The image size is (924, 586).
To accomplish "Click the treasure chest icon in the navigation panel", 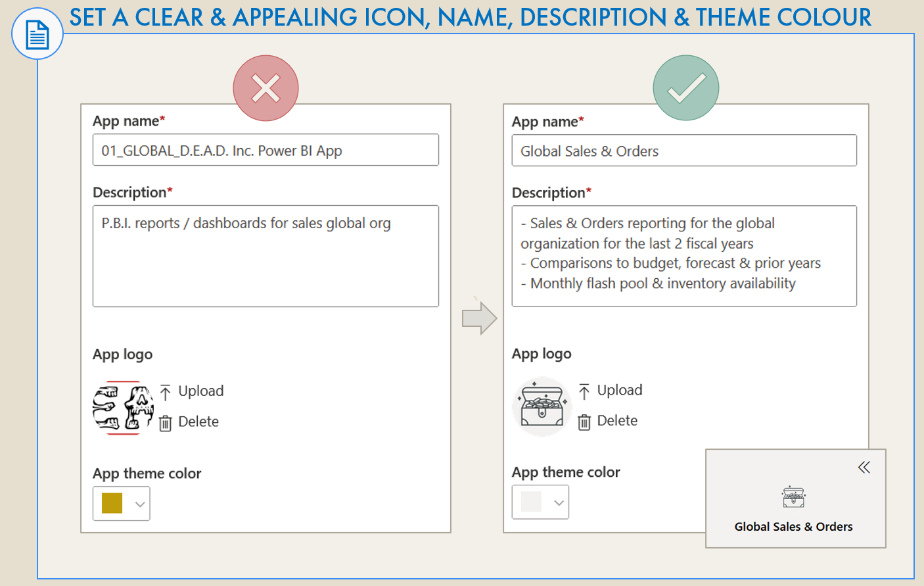I will click(x=793, y=497).
